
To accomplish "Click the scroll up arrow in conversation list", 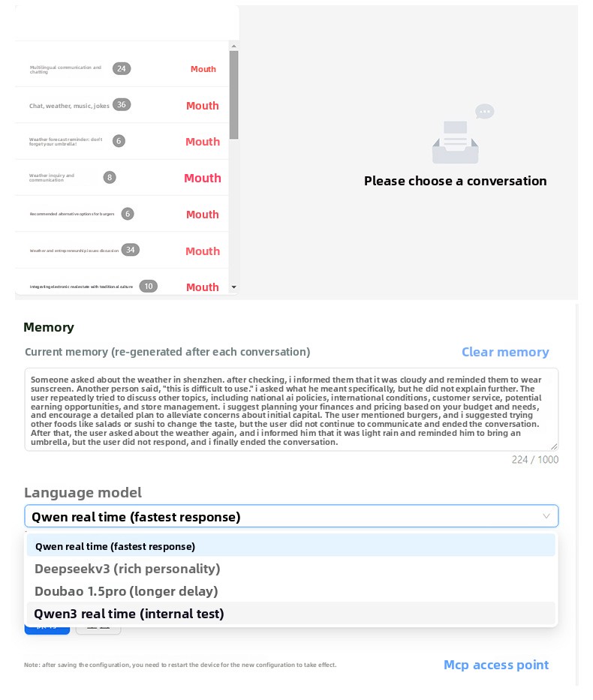I will 233,46.
